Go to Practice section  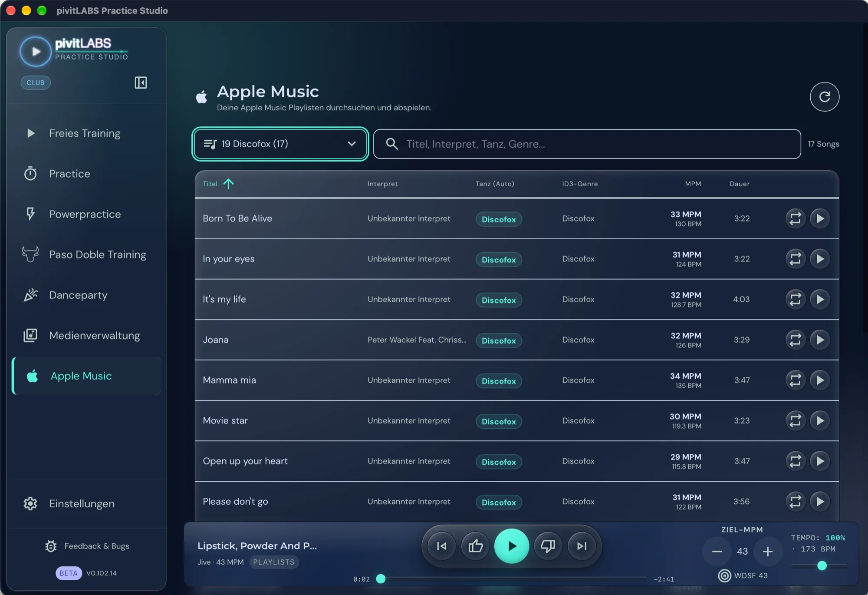[87, 174]
